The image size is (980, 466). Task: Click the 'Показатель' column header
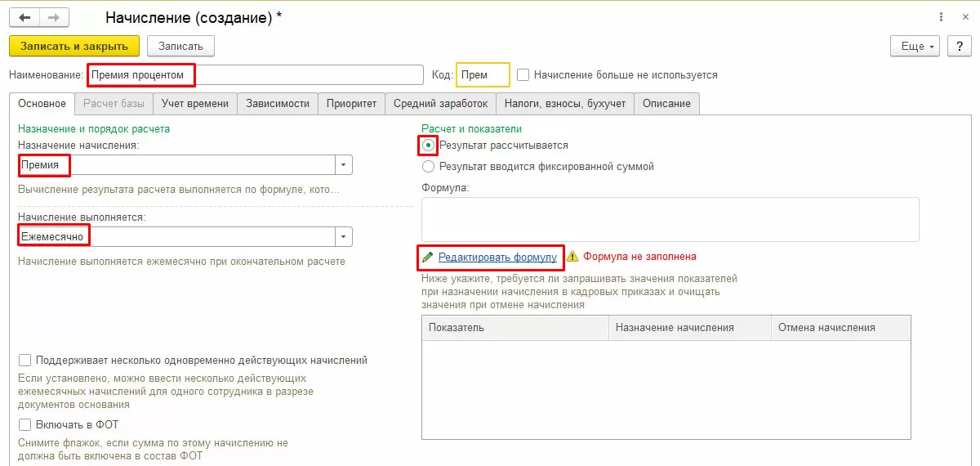coord(514,328)
